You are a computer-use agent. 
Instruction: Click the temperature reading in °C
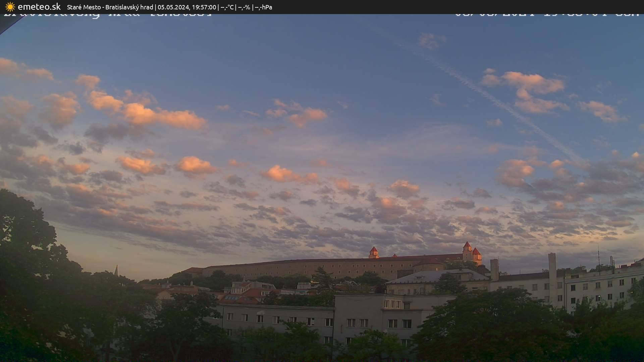coord(227,7)
